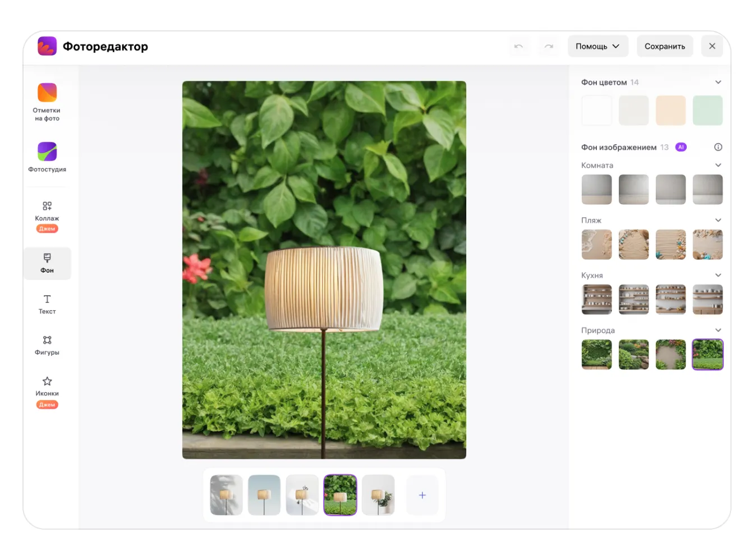The image size is (754, 560).
Task: Click the Сохранить button
Action: [665, 46]
